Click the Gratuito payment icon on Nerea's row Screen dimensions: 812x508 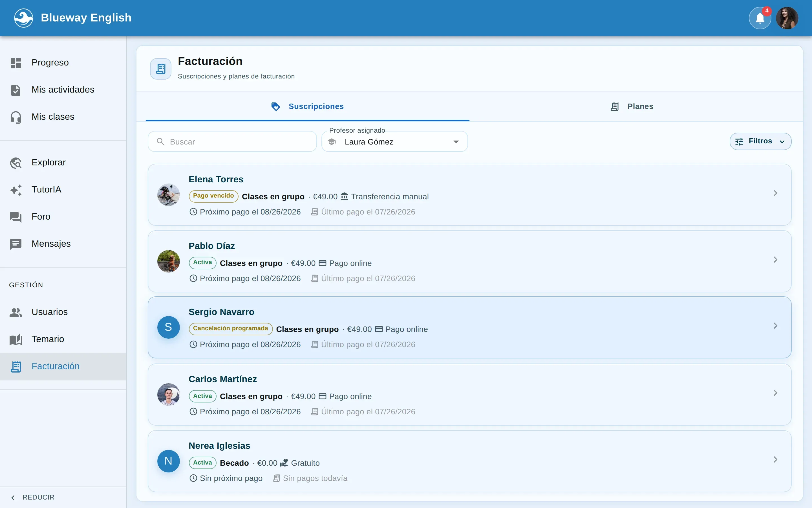click(x=284, y=463)
